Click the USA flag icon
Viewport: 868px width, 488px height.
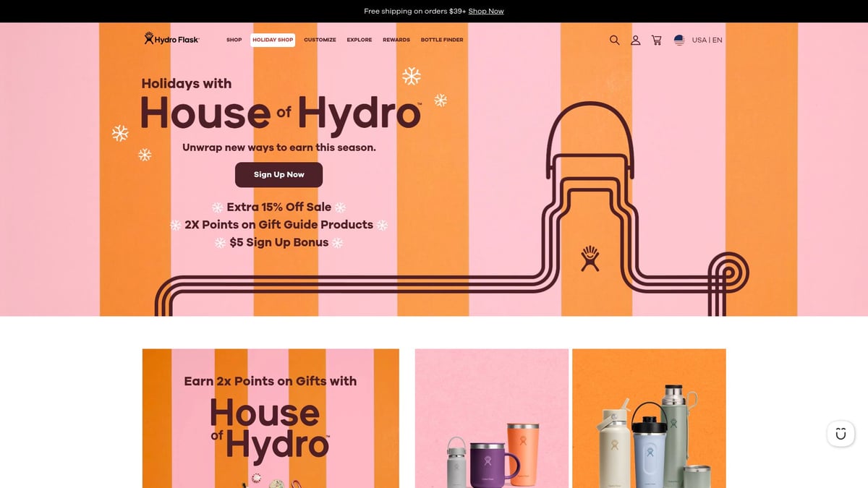(679, 40)
